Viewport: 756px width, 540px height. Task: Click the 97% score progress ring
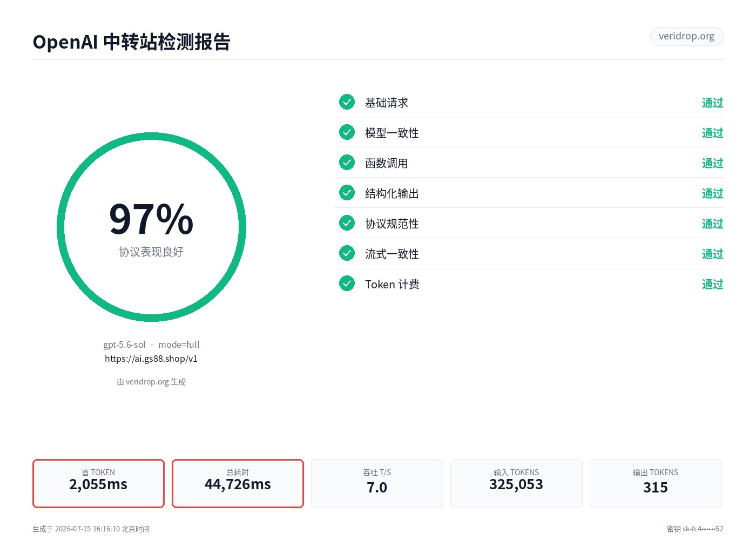pos(151,227)
